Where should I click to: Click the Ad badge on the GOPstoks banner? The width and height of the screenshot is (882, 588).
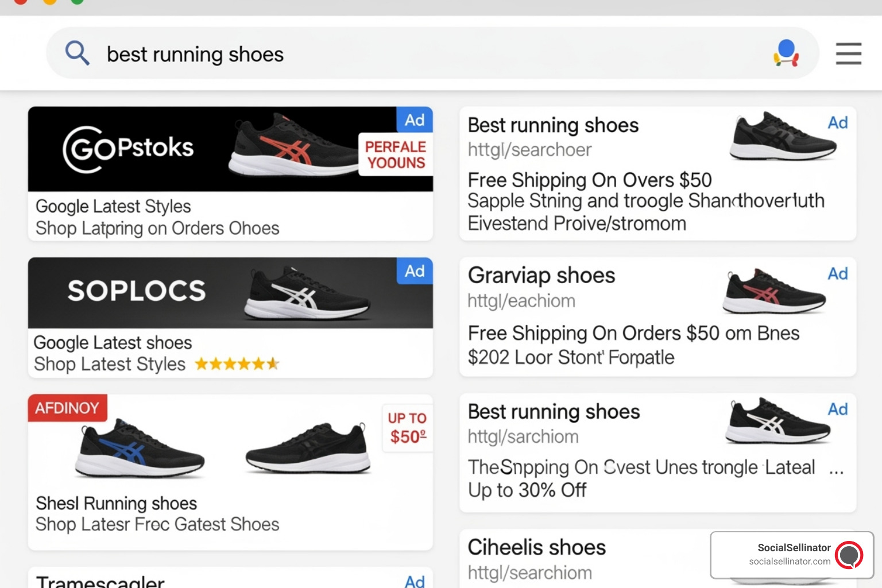(x=415, y=120)
